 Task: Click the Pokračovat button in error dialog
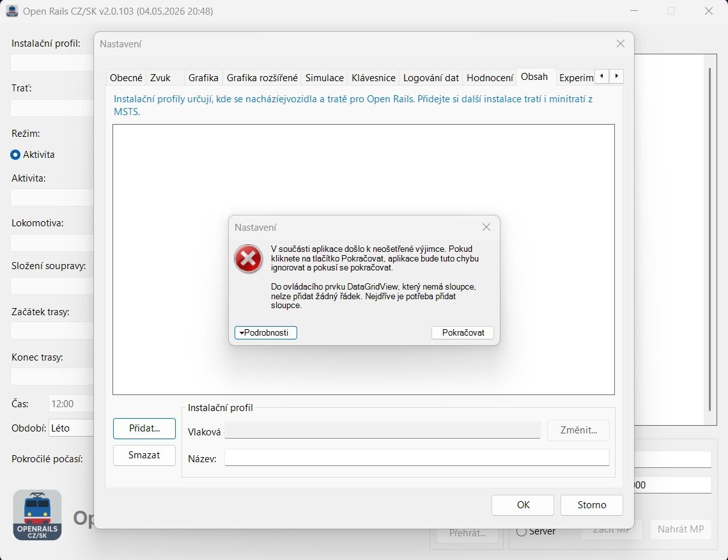coord(462,332)
